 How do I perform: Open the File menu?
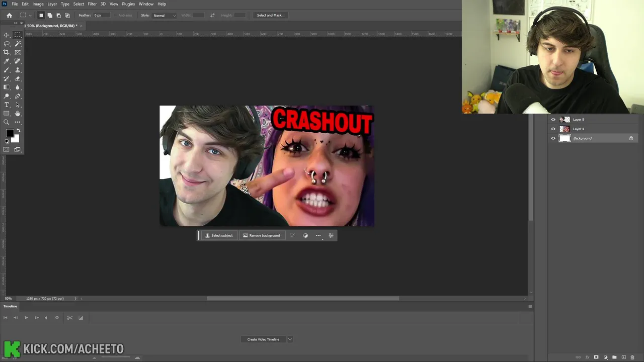[15, 4]
